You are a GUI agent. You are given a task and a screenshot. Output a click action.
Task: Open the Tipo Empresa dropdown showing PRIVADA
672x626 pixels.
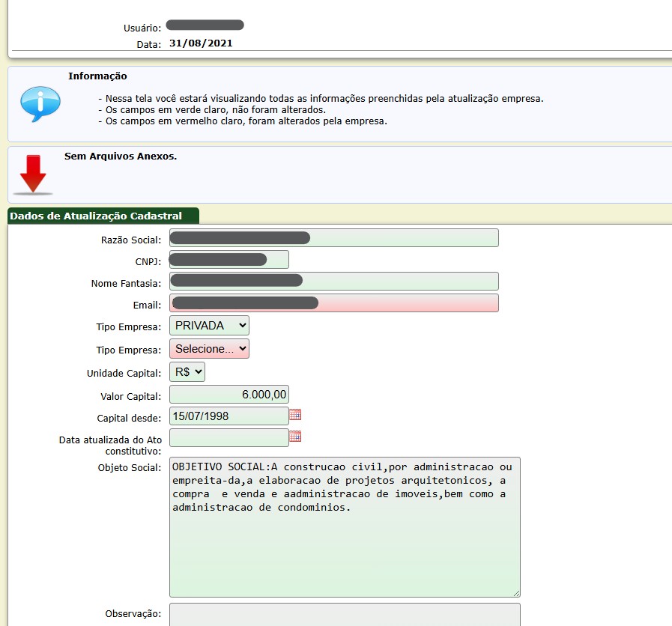click(209, 326)
